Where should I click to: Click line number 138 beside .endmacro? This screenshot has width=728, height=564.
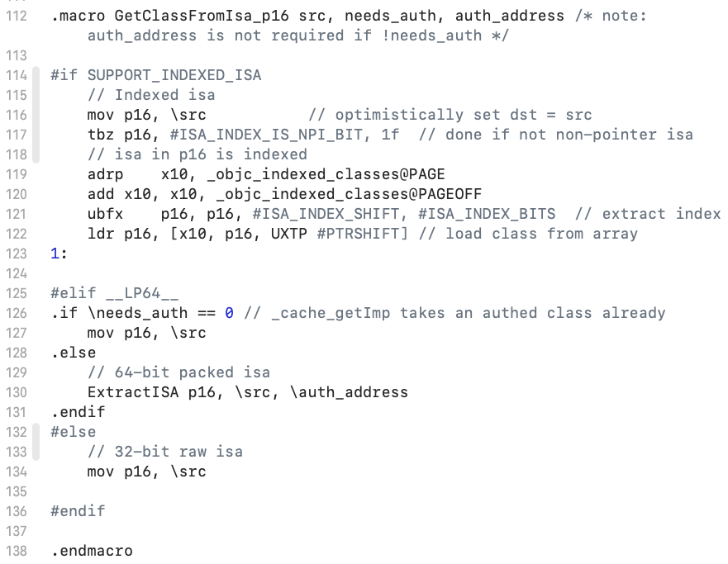[x=17, y=551]
